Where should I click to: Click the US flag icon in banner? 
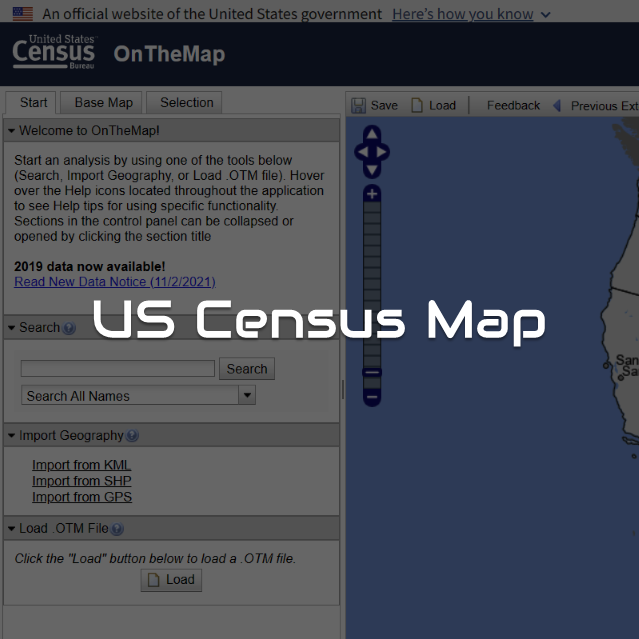23,14
